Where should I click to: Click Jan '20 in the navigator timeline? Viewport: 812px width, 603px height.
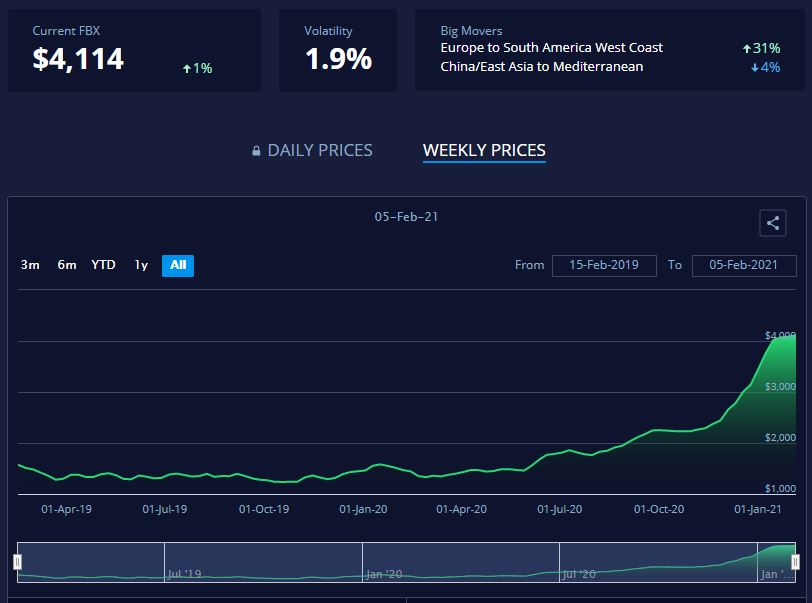[384, 574]
